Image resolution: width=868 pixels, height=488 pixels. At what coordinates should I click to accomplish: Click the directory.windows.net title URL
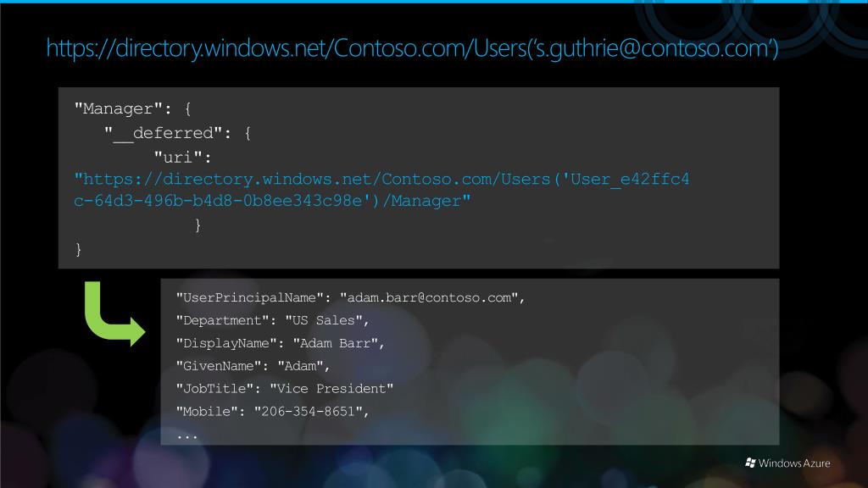coord(413,48)
